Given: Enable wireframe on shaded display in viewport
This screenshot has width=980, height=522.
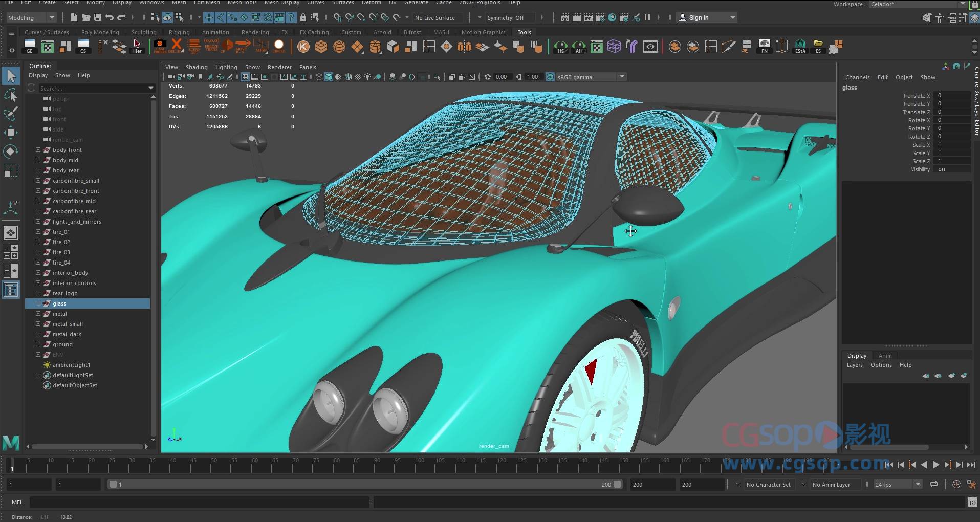Looking at the screenshot, I should click(348, 77).
